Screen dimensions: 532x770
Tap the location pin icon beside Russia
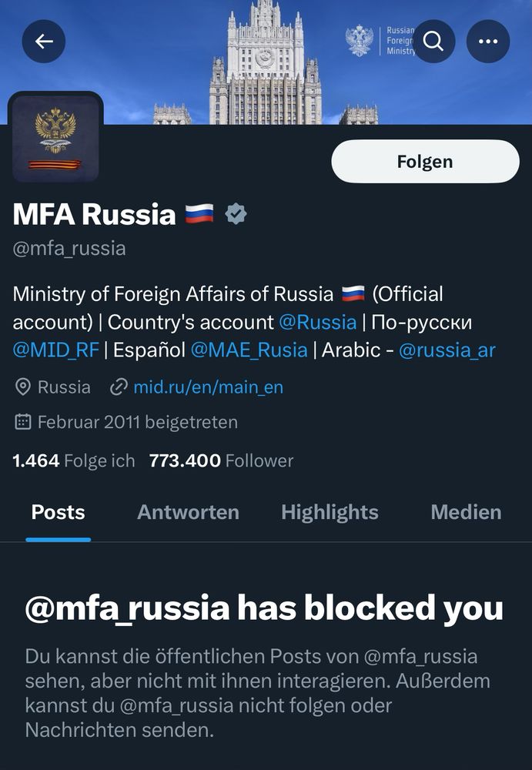(x=22, y=387)
